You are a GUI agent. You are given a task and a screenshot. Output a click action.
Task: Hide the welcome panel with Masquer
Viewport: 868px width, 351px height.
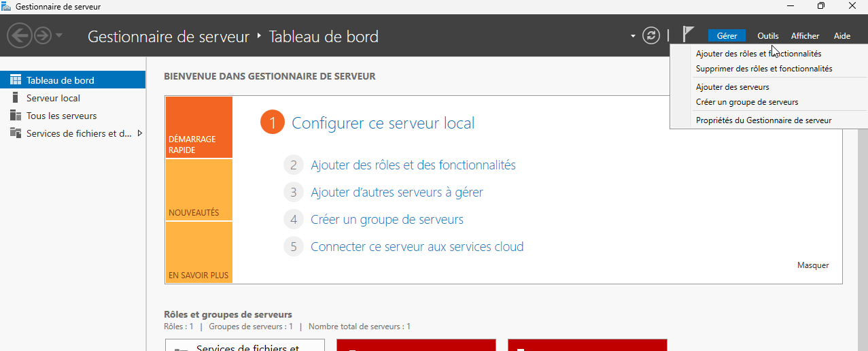tap(812, 265)
